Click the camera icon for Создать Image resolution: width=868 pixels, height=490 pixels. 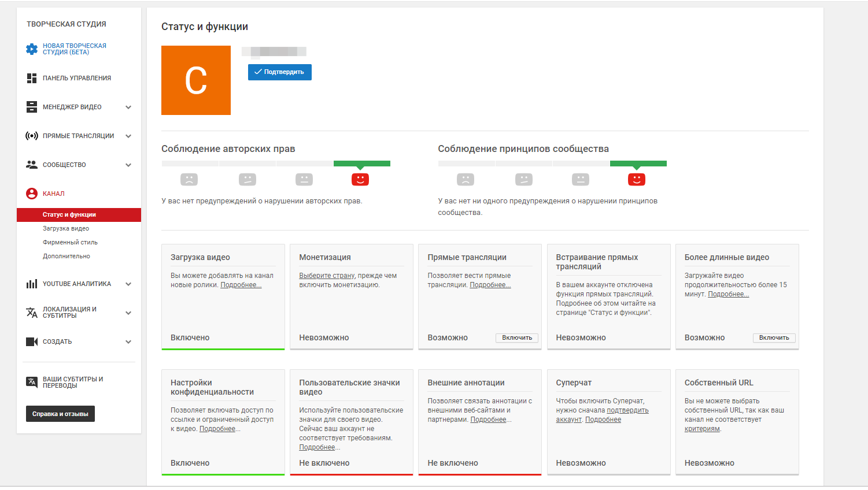pyautogui.click(x=32, y=341)
